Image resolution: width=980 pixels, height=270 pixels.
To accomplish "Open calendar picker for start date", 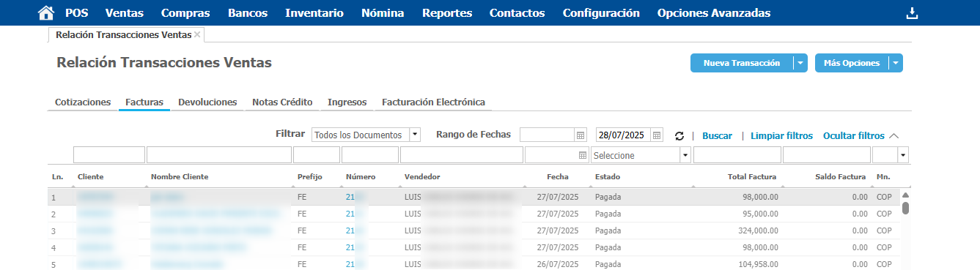I will (581, 135).
